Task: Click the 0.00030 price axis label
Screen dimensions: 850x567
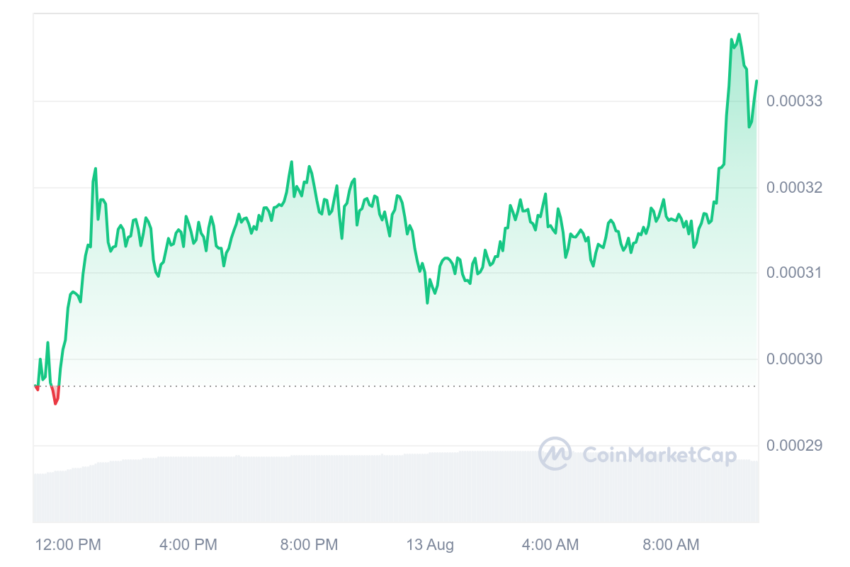Action: tap(794, 359)
